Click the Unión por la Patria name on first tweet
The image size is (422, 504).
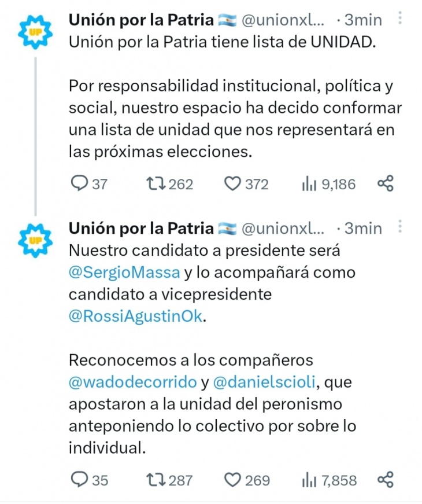tap(142, 20)
